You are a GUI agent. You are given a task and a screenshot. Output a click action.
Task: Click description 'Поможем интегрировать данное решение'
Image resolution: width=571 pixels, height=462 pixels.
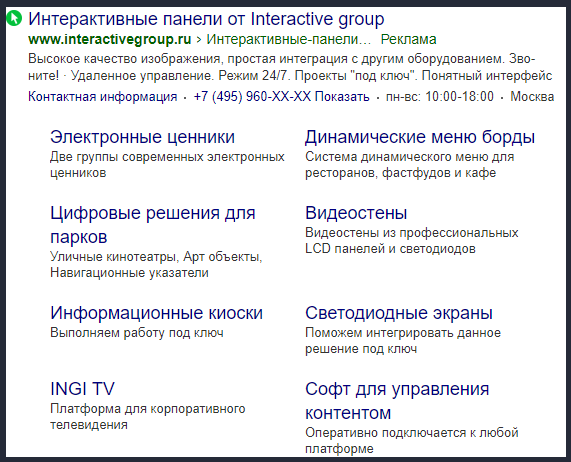(403, 341)
